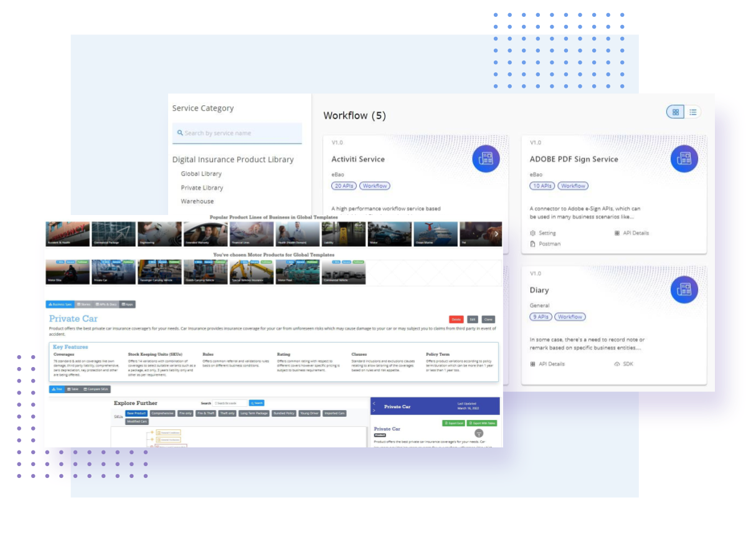Switch to the Stories tab

click(83, 304)
